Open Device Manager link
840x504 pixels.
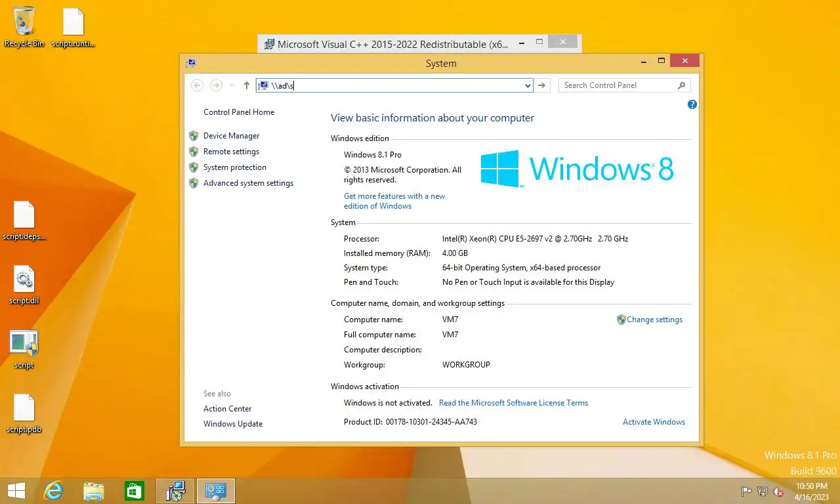(231, 136)
